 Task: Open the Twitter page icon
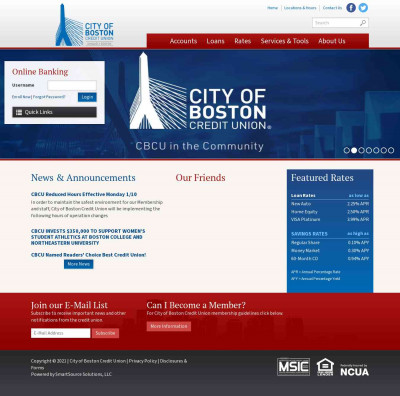click(363, 8)
